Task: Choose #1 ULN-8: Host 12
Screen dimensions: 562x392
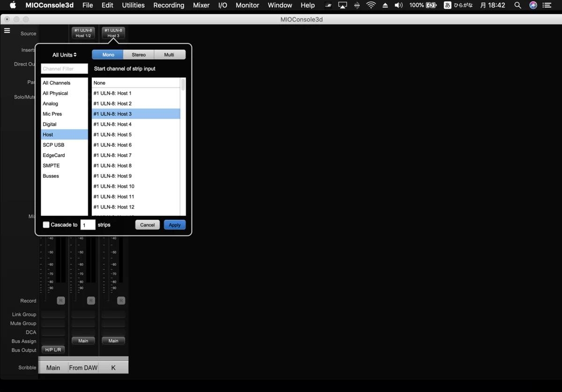Action: pos(136,207)
